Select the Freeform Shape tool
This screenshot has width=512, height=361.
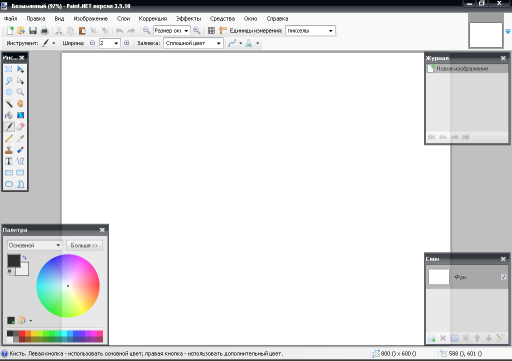click(x=20, y=184)
